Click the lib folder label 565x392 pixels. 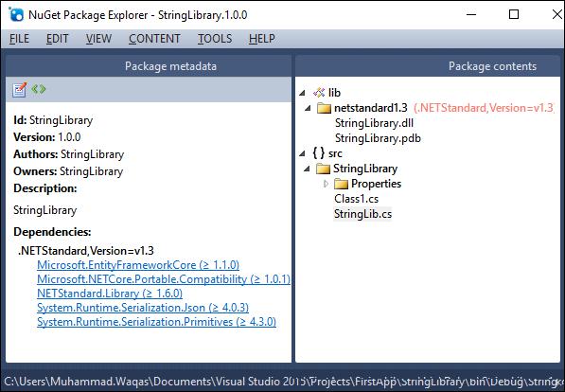pyautogui.click(x=334, y=93)
